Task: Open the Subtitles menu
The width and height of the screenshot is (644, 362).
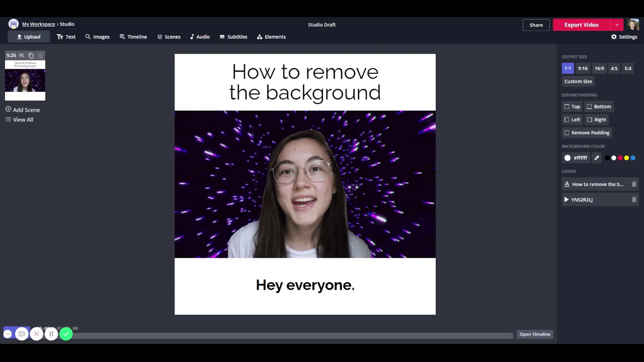Action: (233, 37)
